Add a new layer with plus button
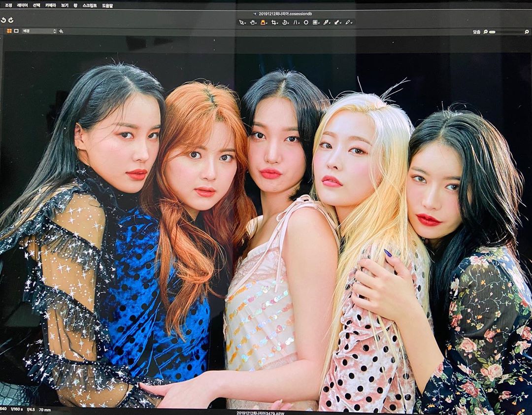This screenshot has height=415, width=532. pyautogui.click(x=61, y=31)
